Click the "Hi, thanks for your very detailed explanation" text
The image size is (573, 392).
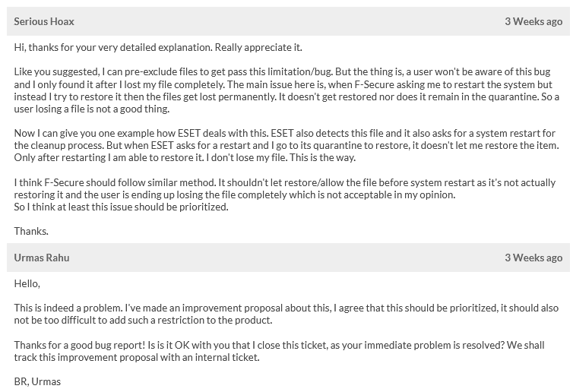click(112, 48)
